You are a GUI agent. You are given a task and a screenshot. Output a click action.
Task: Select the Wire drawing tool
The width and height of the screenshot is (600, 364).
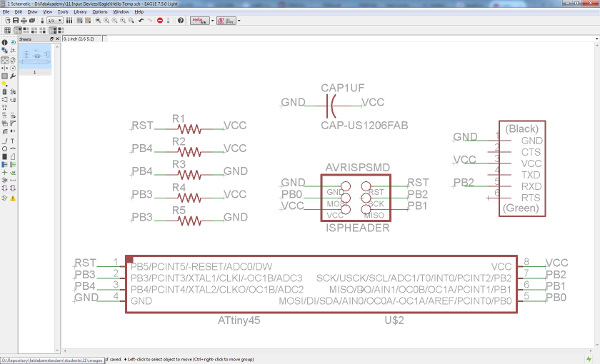click(5, 140)
